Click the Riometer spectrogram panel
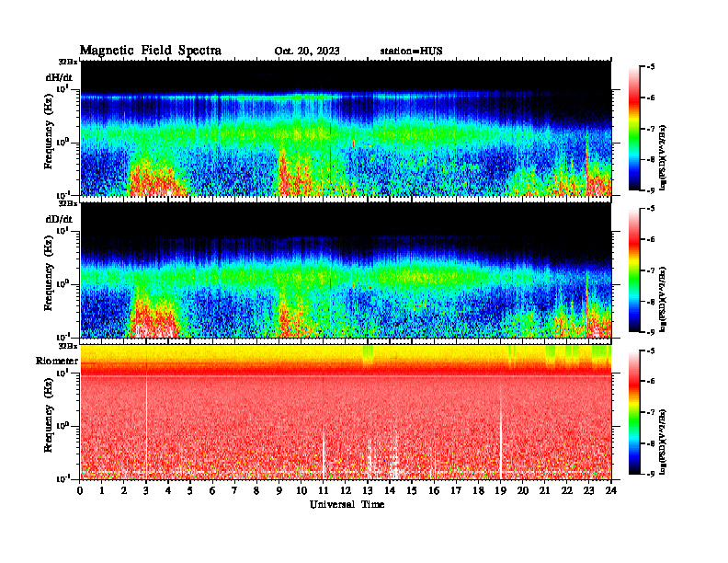 (346, 412)
